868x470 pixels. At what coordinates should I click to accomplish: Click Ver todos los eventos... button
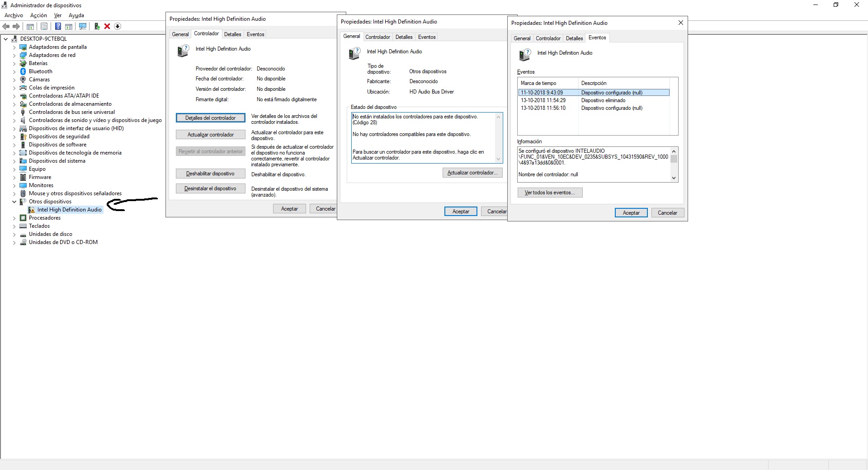click(x=550, y=193)
